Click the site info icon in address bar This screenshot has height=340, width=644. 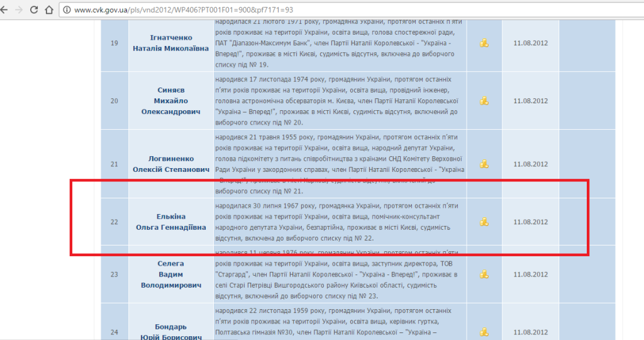67,10
